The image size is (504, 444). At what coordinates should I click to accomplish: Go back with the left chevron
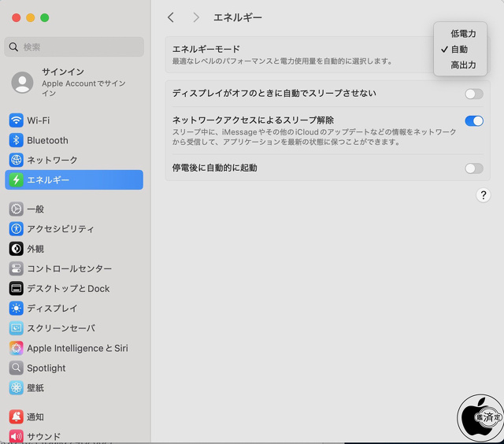pyautogui.click(x=171, y=17)
